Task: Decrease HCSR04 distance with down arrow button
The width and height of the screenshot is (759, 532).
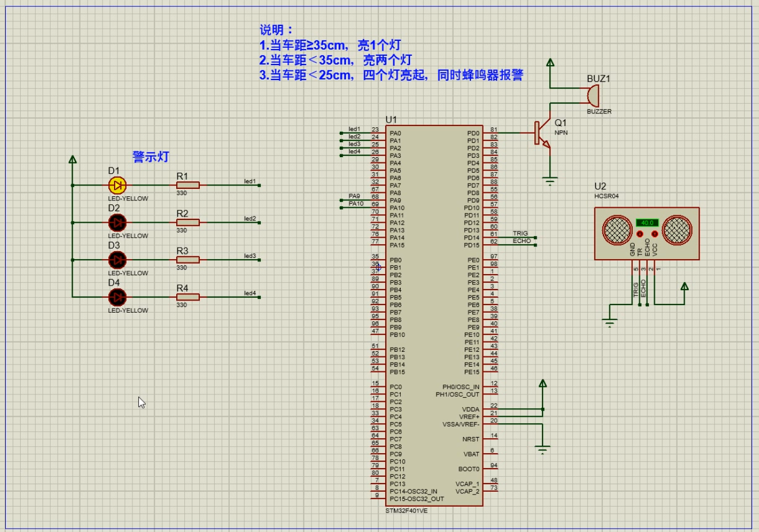Action: pyautogui.click(x=639, y=234)
